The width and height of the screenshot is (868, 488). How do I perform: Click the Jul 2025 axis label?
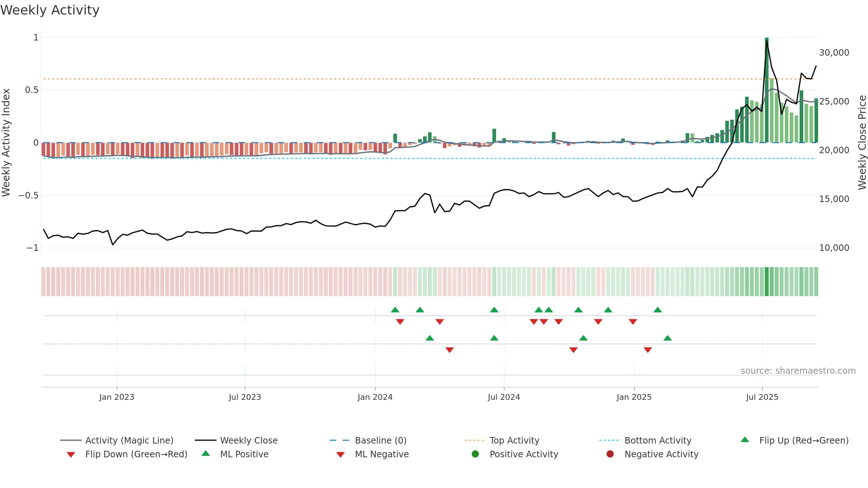[762, 397]
